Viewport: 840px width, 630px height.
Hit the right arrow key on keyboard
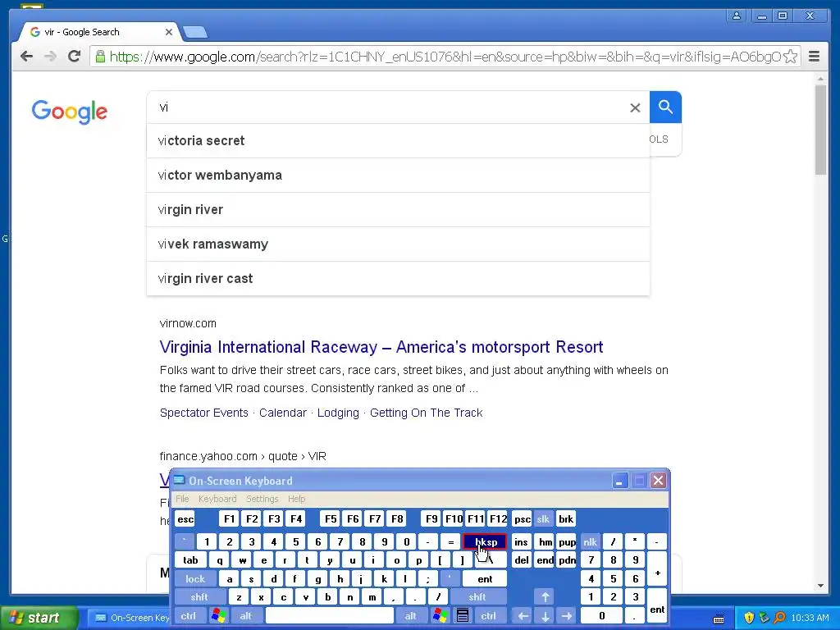click(x=567, y=616)
